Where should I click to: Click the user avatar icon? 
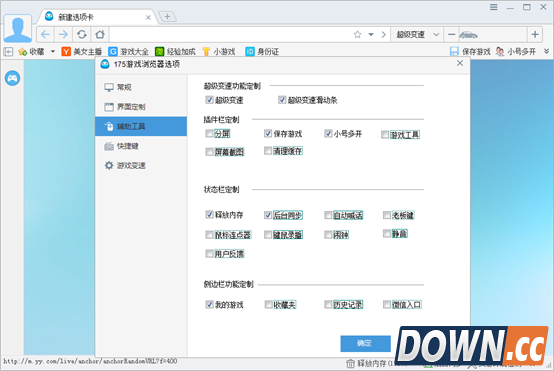[x=18, y=29]
